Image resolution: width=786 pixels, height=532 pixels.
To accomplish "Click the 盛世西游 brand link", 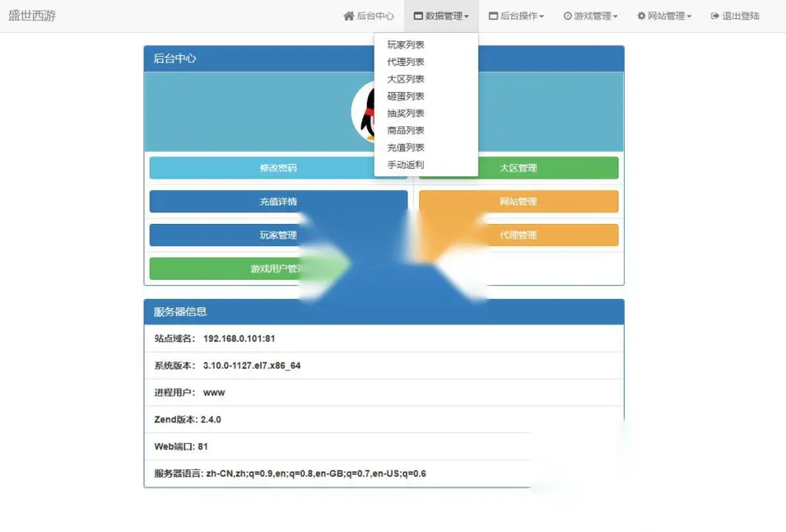I will pyautogui.click(x=32, y=16).
